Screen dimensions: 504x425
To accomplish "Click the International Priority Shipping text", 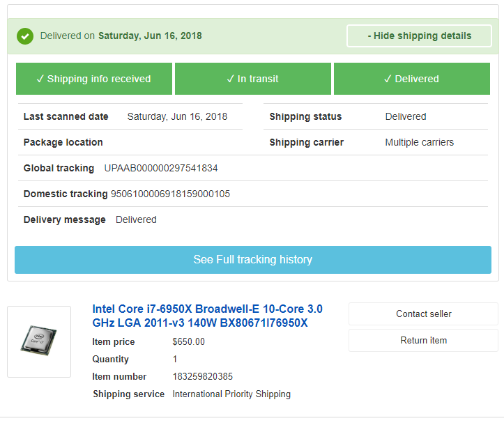I will 231,394.
